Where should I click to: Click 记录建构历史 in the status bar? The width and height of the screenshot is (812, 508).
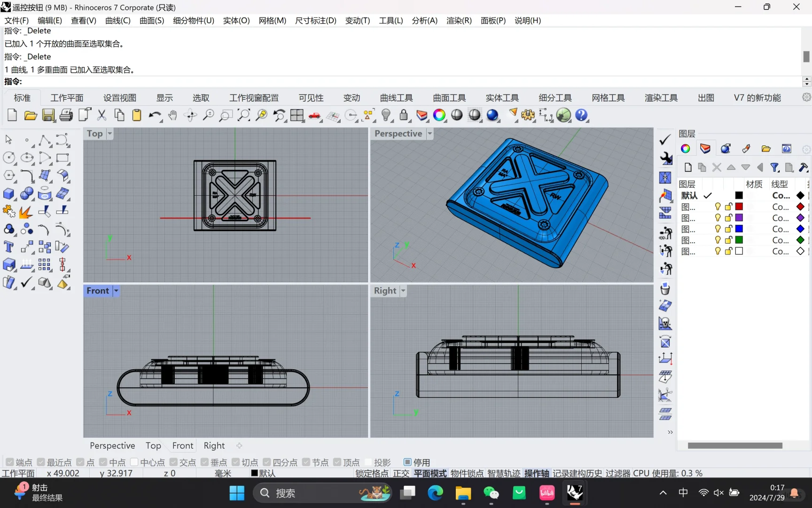[578, 473]
